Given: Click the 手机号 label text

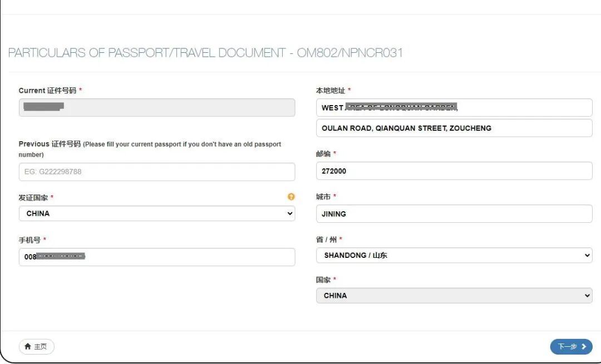Looking at the screenshot, I should click(29, 240).
